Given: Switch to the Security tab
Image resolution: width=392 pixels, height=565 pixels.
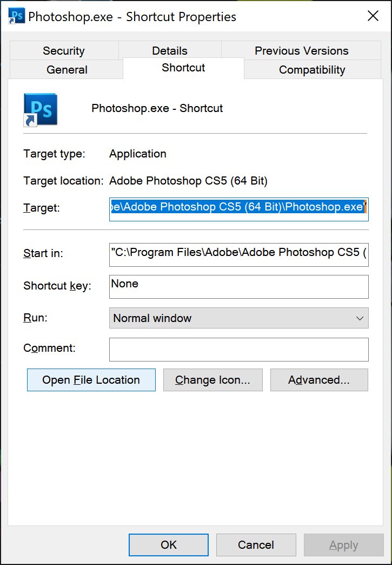Looking at the screenshot, I should (64, 51).
